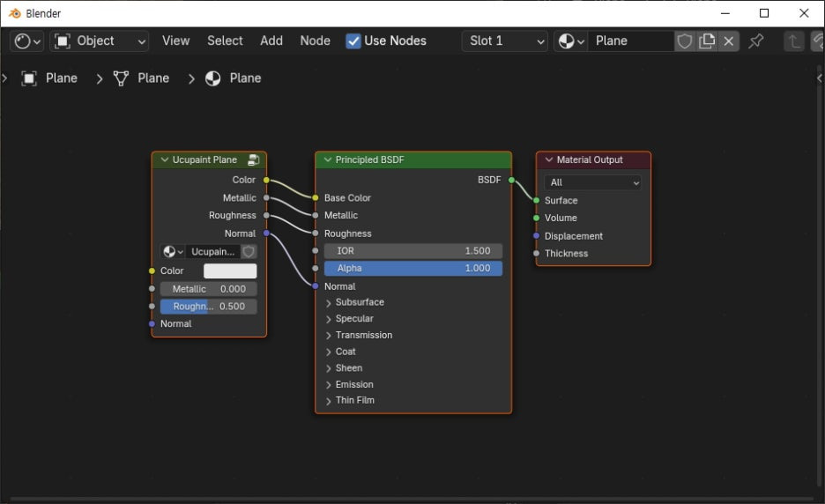Toggle fake user shield for Plane material
This screenshot has height=504, width=825.
[685, 41]
